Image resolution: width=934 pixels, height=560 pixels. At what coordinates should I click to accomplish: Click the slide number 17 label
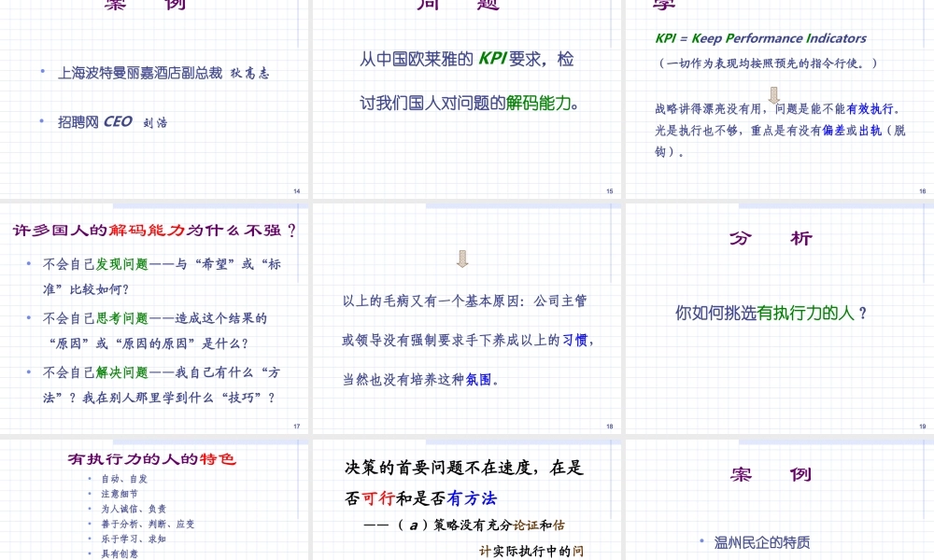coord(297,427)
